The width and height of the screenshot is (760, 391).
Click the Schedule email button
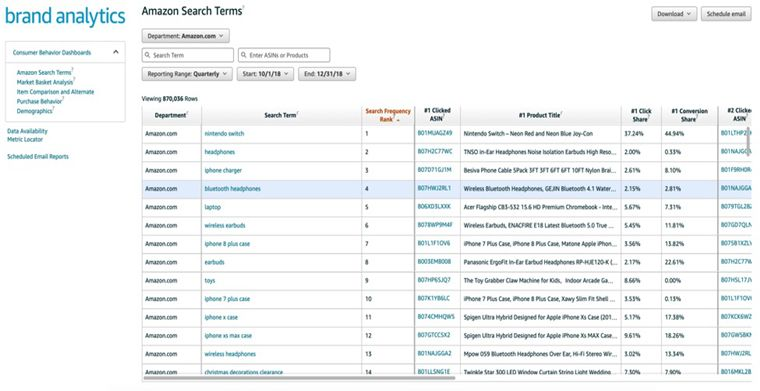tap(726, 14)
